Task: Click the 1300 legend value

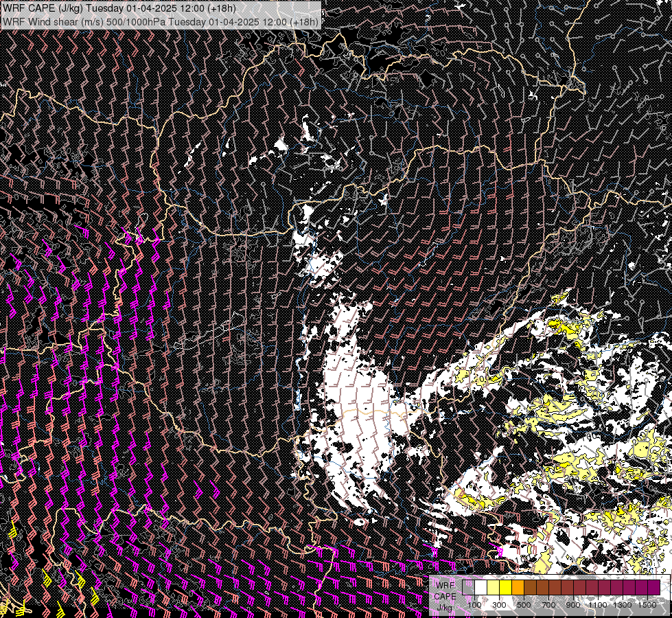Action: click(x=623, y=605)
